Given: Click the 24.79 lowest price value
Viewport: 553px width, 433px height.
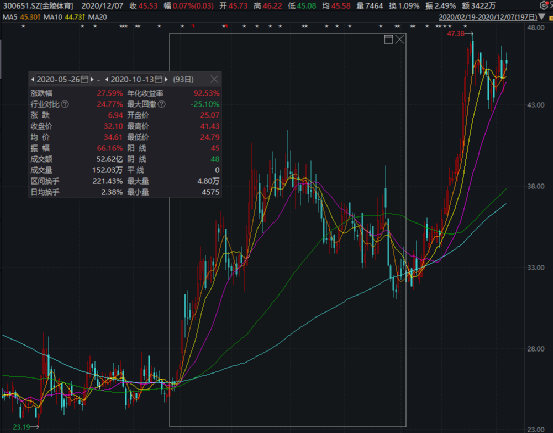Looking at the screenshot, I should (x=209, y=137).
